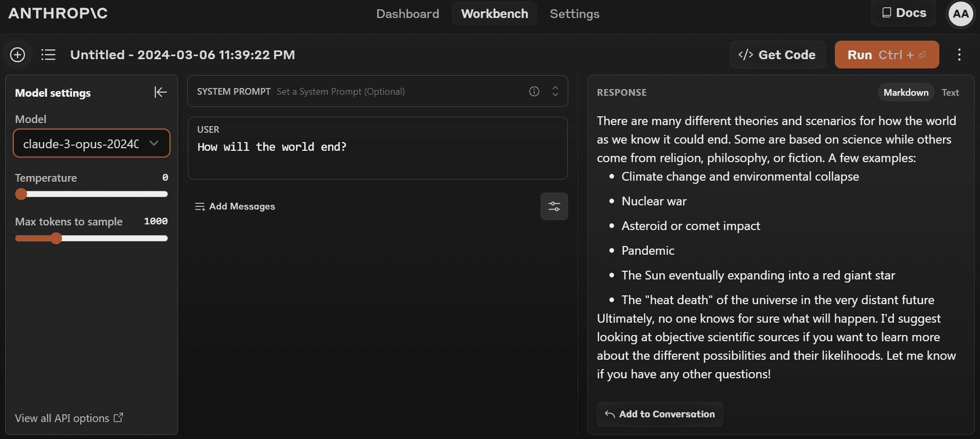Switch to the Dashboard tab
980x439 pixels.
(408, 14)
